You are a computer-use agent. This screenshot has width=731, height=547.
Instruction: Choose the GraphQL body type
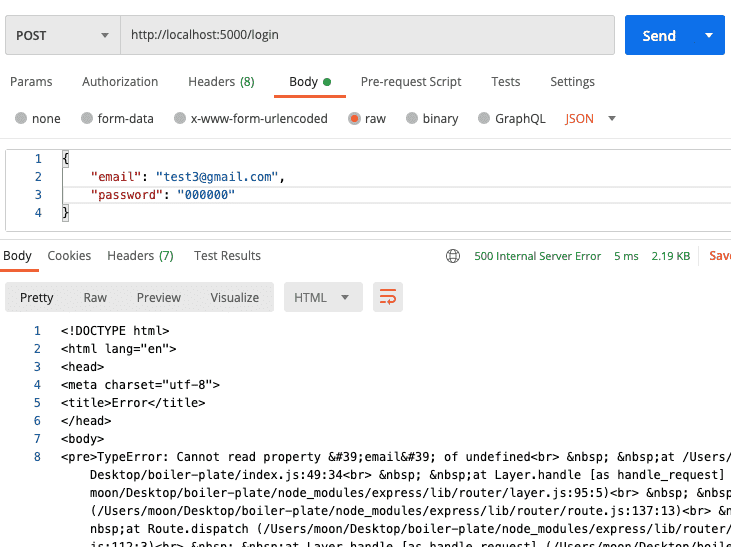point(485,118)
